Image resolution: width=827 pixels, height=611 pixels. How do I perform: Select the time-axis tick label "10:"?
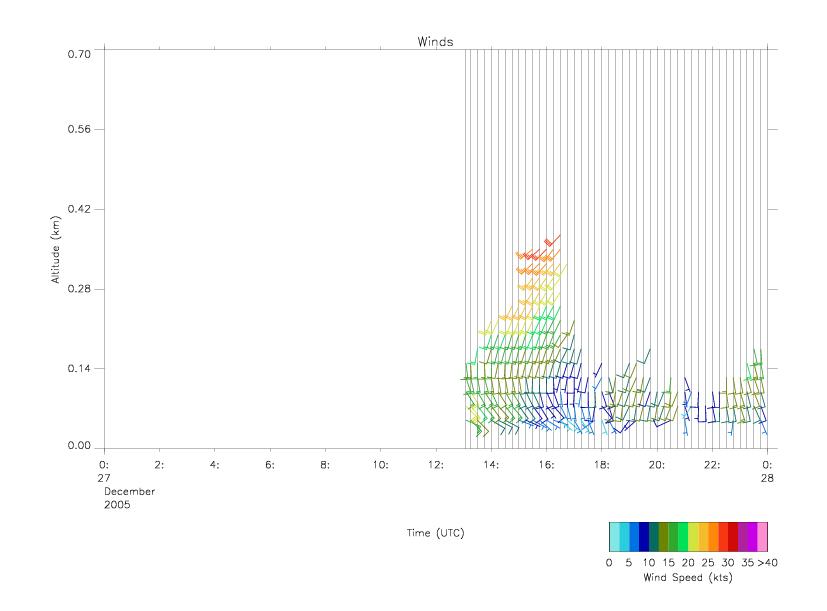(380, 465)
